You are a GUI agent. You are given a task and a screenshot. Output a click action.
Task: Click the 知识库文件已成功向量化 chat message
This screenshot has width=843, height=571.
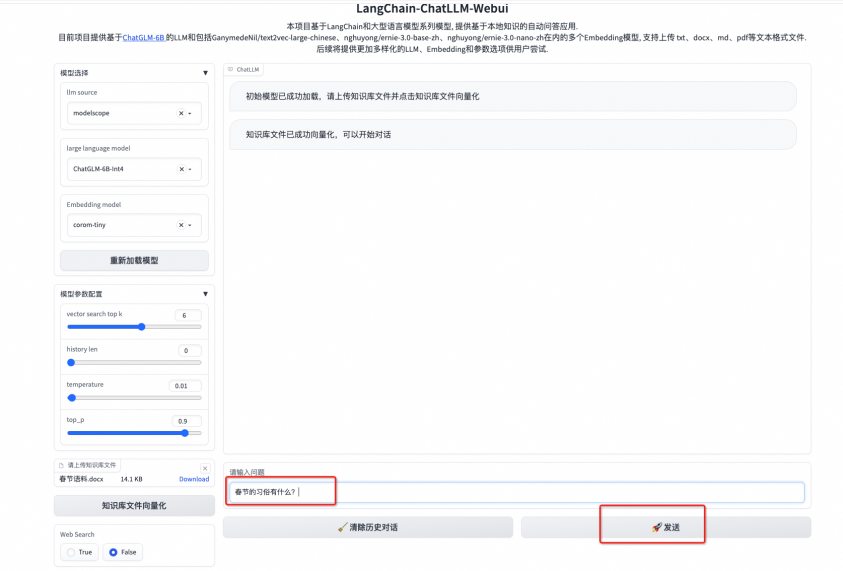[513, 135]
